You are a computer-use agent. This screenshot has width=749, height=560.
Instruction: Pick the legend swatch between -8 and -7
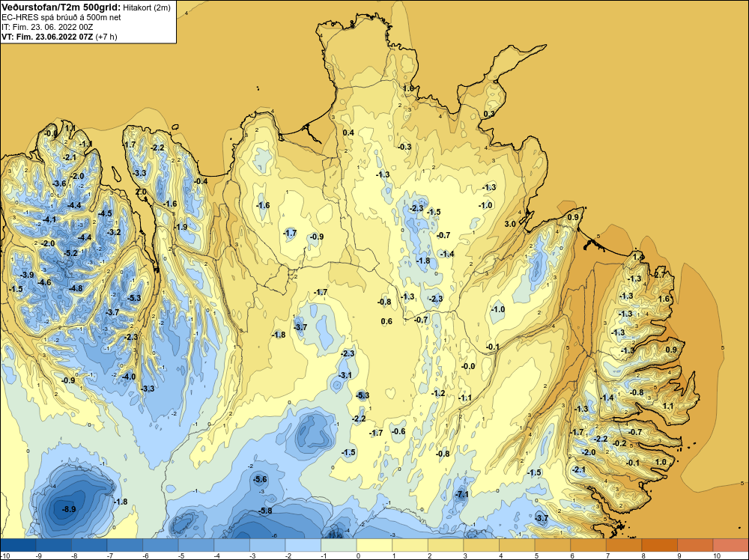click(x=89, y=545)
